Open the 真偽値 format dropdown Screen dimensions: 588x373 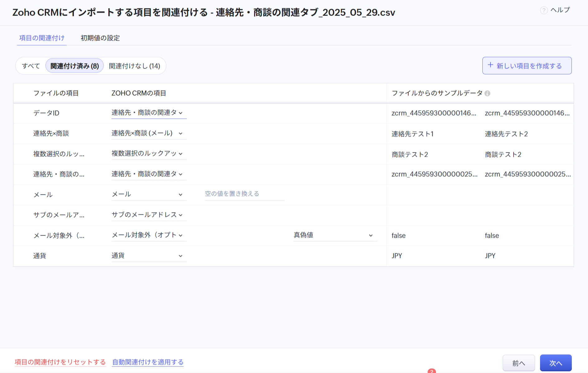333,235
